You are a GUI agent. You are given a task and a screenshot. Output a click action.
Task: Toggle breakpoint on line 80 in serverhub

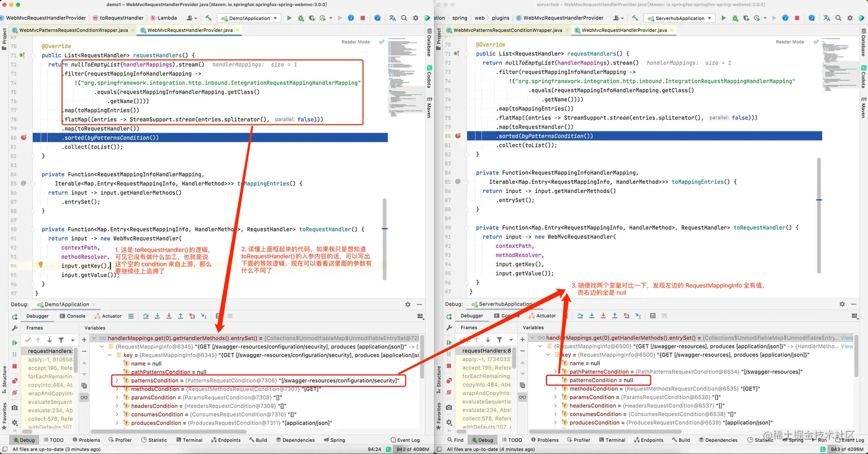click(x=458, y=136)
